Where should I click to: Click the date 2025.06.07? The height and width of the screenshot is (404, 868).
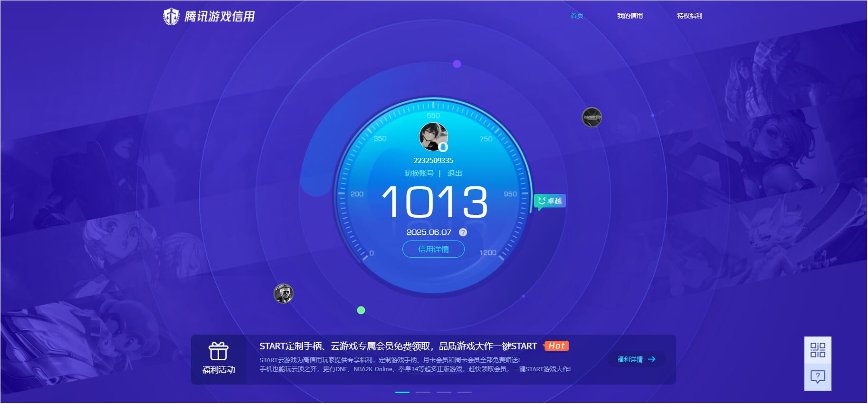[429, 232]
